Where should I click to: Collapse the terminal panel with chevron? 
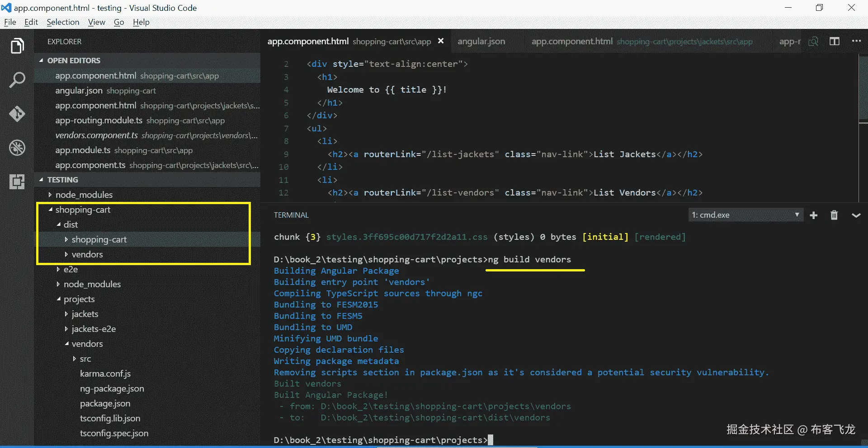tap(856, 215)
